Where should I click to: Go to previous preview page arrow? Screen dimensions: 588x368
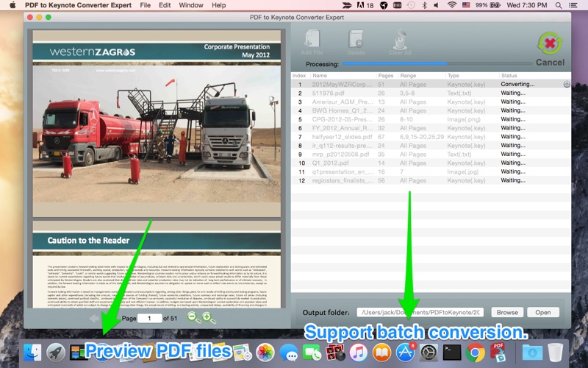(94, 319)
